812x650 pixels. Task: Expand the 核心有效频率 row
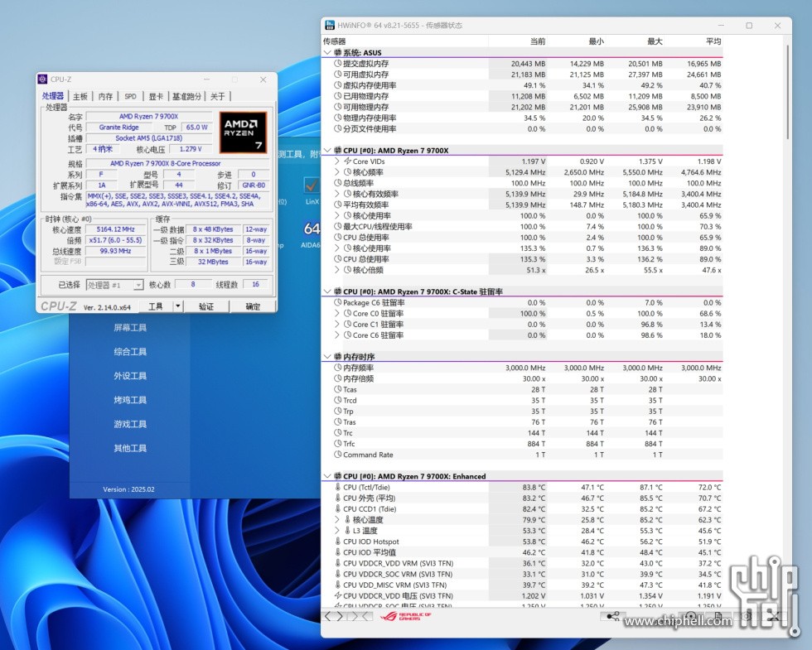[x=337, y=194]
